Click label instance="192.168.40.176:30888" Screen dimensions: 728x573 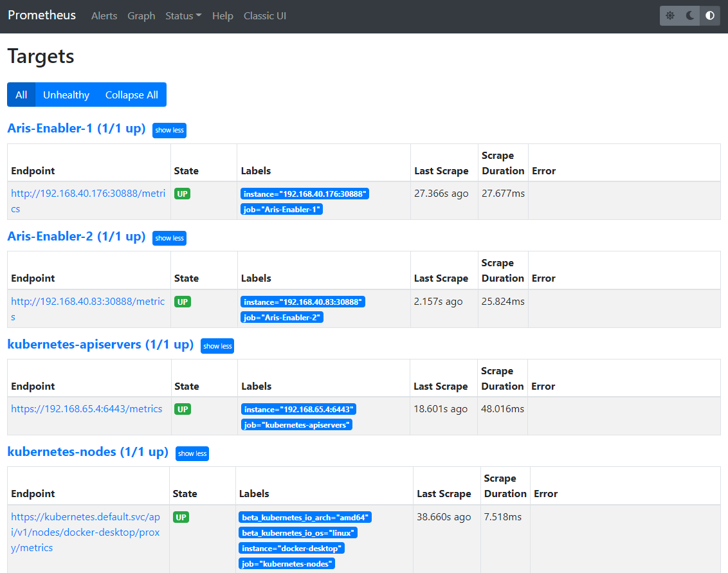click(x=305, y=194)
